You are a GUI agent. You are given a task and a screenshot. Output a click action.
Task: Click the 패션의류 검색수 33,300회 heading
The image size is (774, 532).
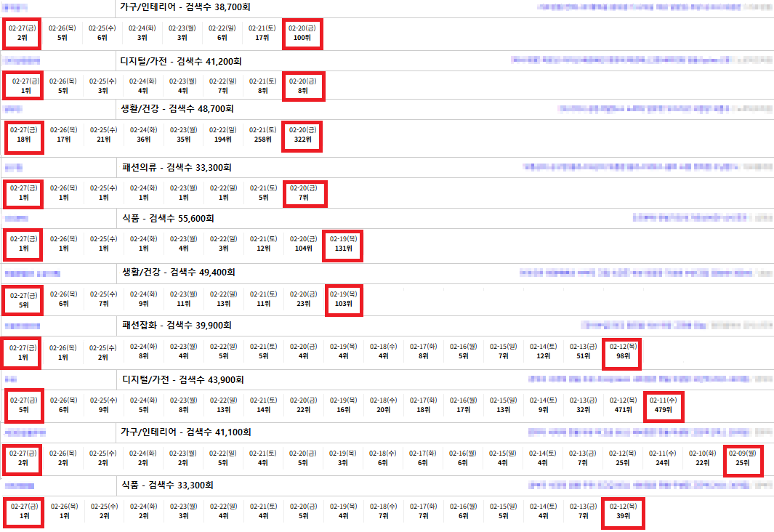pos(177,168)
